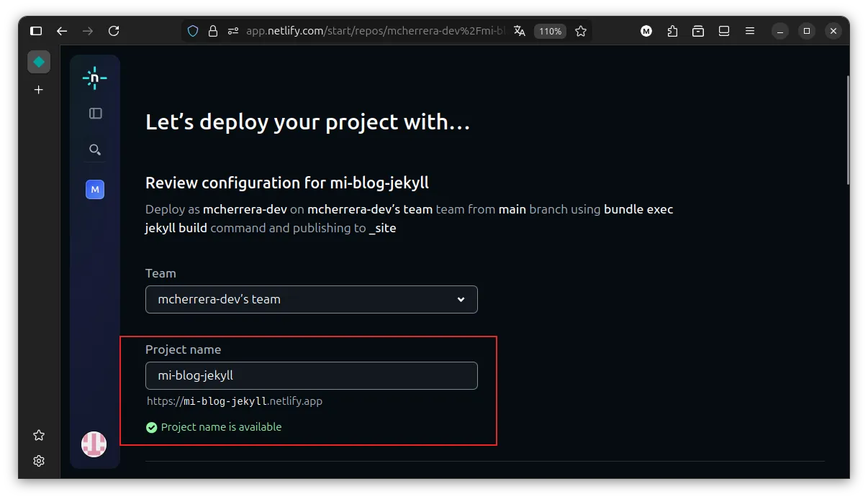This screenshot has height=499, width=868.
Task: Click the translate page icon
Action: point(520,31)
